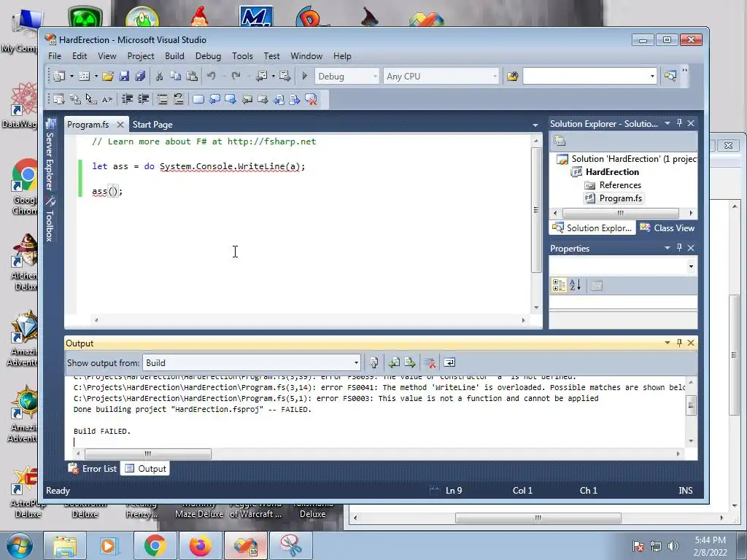747x560 pixels.
Task: Toggle auto-hide pin on Properties panel
Action: [x=679, y=248]
